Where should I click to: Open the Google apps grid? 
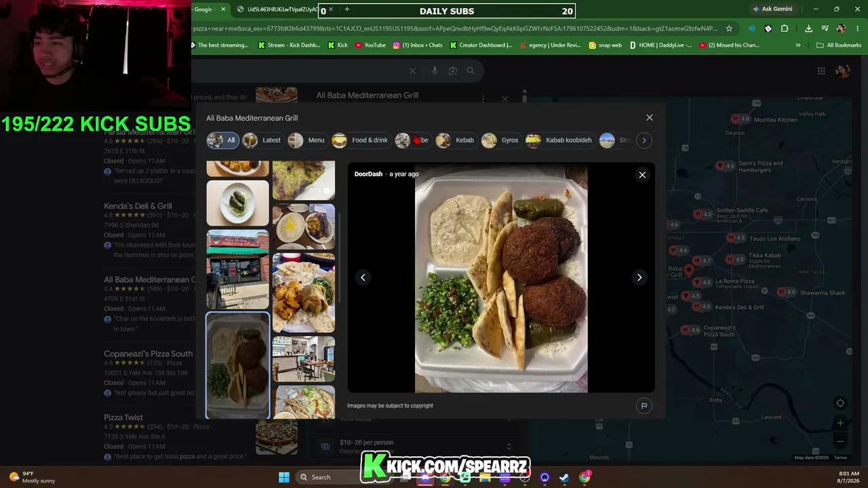[821, 70]
